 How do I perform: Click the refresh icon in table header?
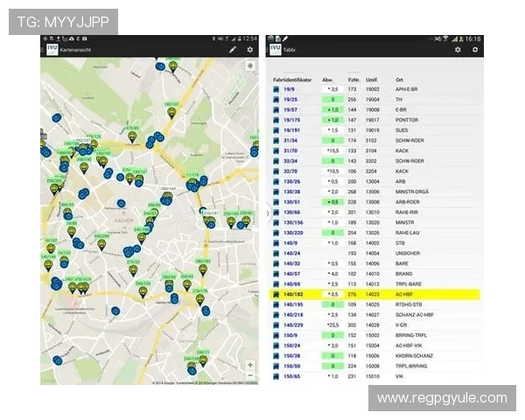(475, 50)
